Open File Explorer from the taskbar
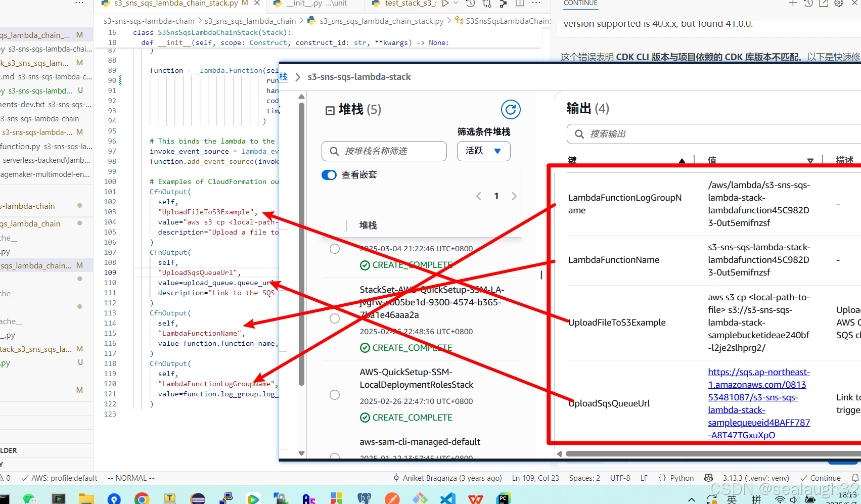This screenshot has width=861, height=504. click(x=86, y=499)
